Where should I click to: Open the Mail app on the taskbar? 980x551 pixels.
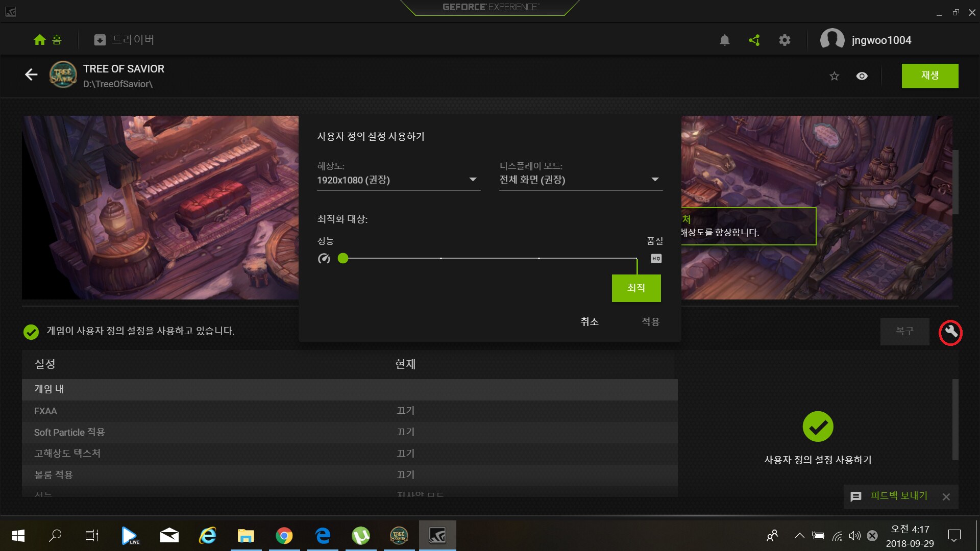169,536
